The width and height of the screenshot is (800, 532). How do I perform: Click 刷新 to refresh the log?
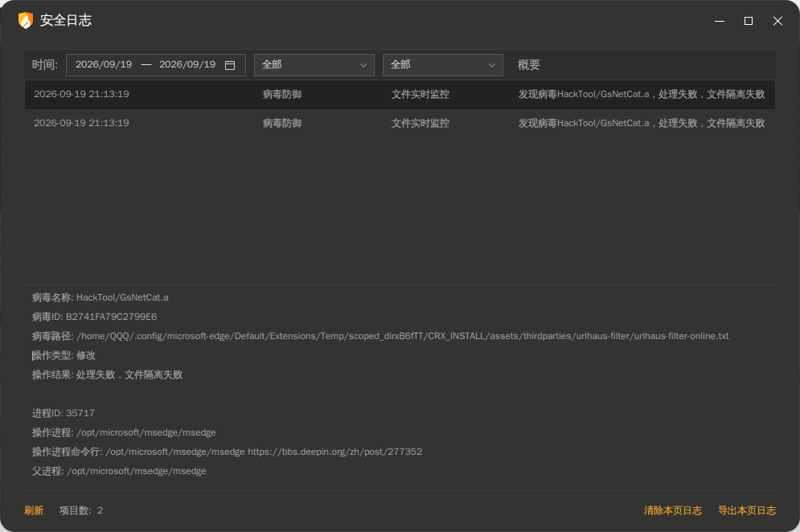[34, 510]
